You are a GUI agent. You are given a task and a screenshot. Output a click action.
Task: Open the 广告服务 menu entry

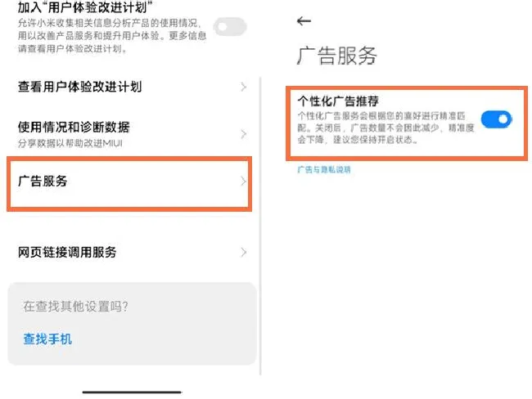pyautogui.click(x=129, y=184)
